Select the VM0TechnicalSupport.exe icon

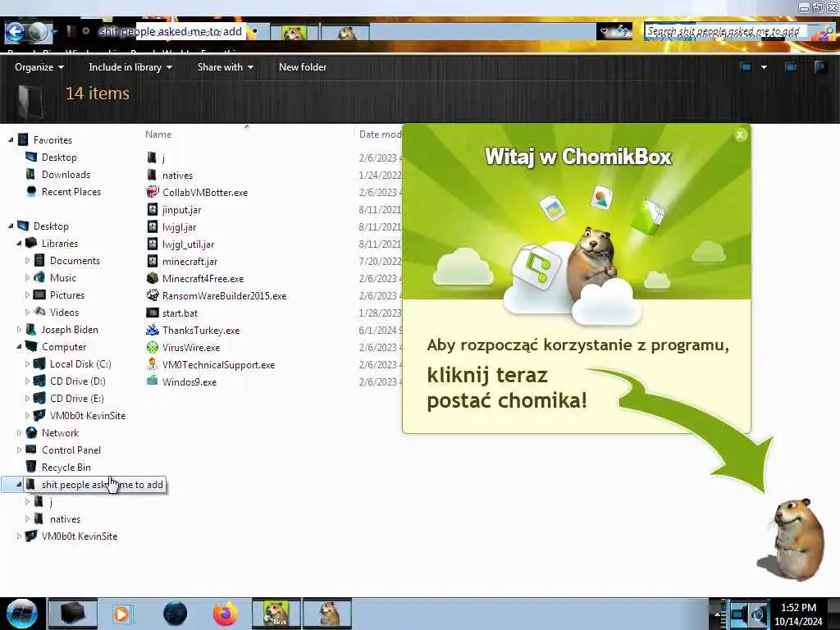(x=152, y=364)
